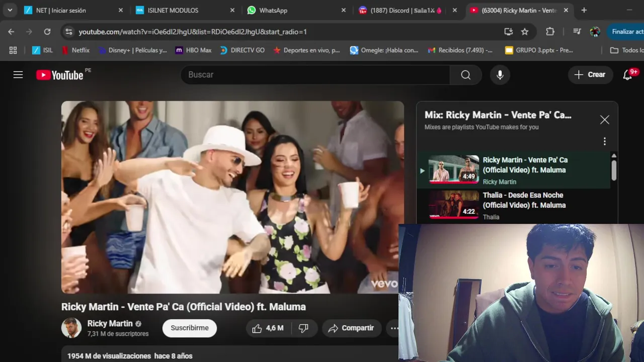644x362 pixels.
Task: Open the notifications bell
Action: 627,75
